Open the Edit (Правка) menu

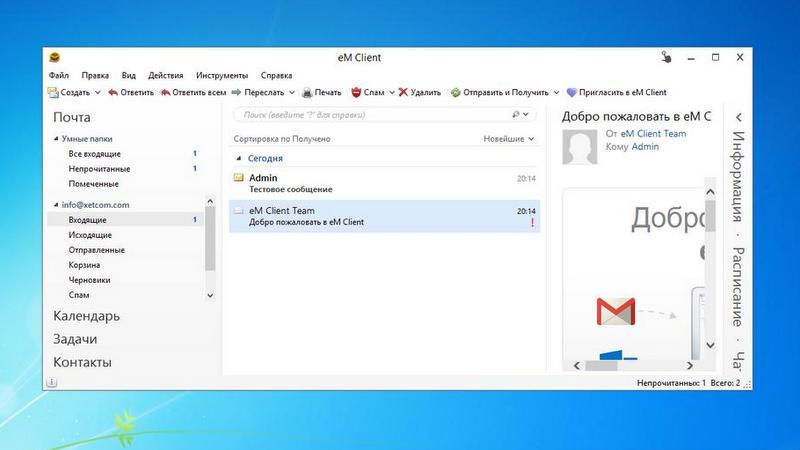pyautogui.click(x=95, y=75)
